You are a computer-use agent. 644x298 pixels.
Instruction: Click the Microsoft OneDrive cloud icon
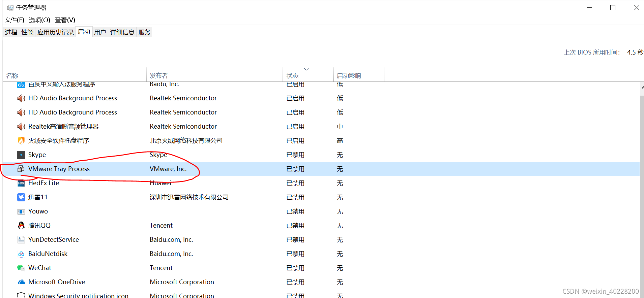coord(21,282)
